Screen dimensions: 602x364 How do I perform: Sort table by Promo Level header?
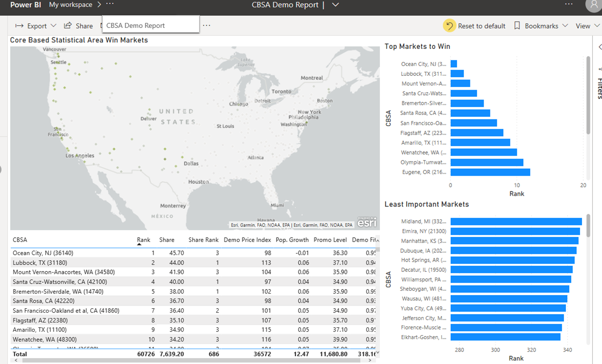click(330, 240)
